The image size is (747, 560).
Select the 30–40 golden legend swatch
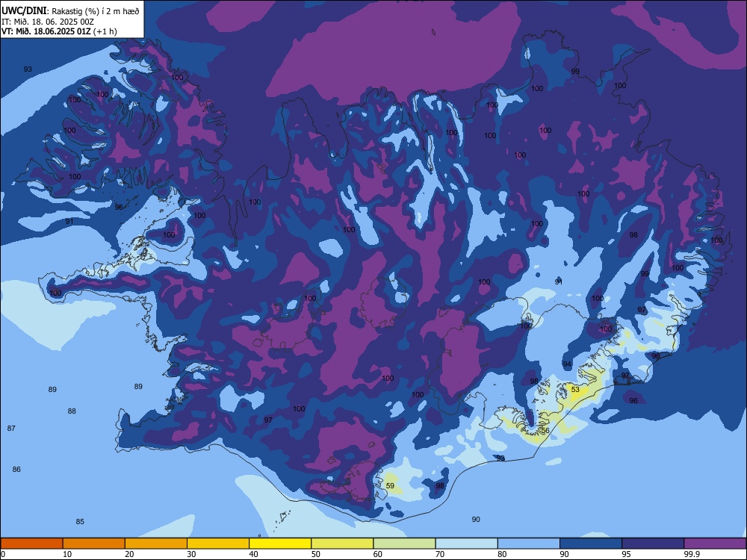218,544
